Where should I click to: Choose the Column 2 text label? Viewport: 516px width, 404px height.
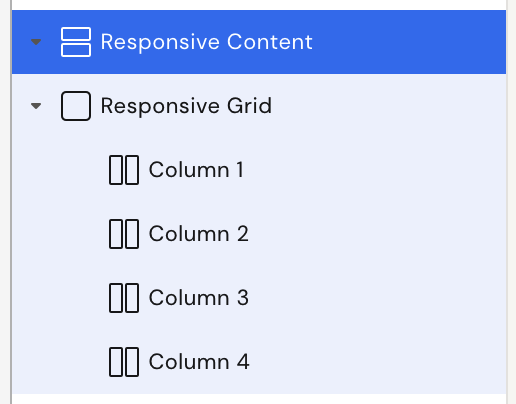click(x=199, y=234)
